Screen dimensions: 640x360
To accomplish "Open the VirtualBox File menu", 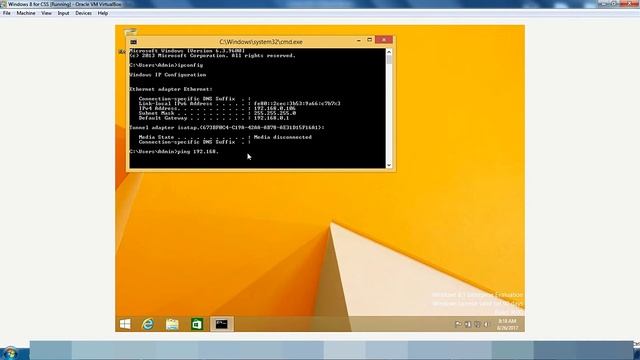I will pyautogui.click(x=7, y=13).
